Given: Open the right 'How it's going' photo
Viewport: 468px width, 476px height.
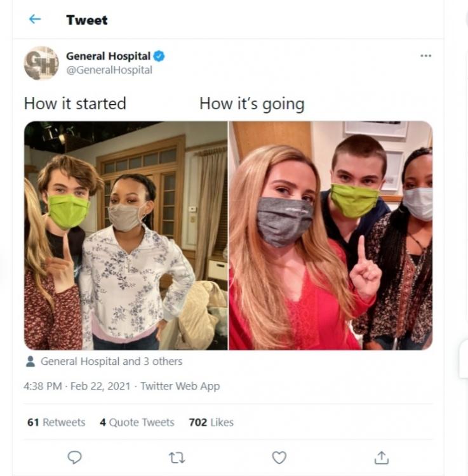Looking at the screenshot, I should (x=331, y=235).
